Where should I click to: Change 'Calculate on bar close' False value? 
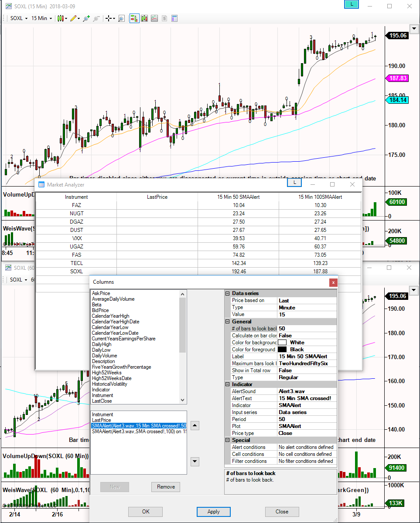pos(307,336)
